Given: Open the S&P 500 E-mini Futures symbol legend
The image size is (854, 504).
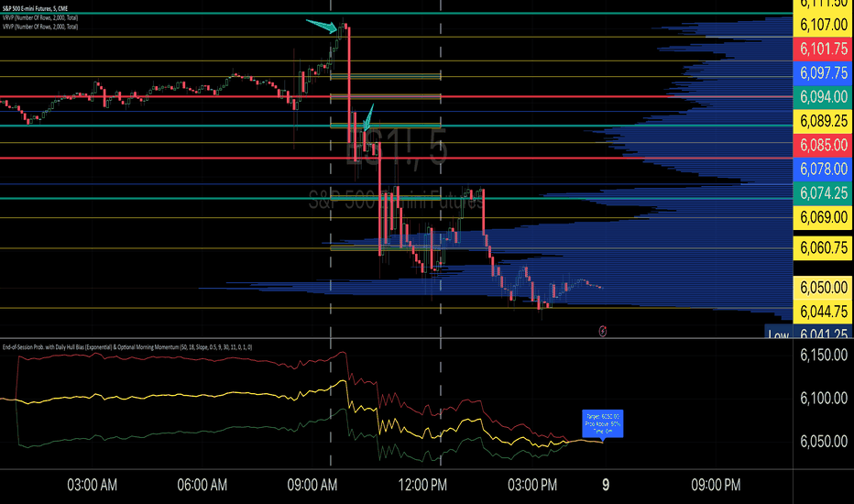Looking at the screenshot, I should pyautogui.click(x=36, y=9).
